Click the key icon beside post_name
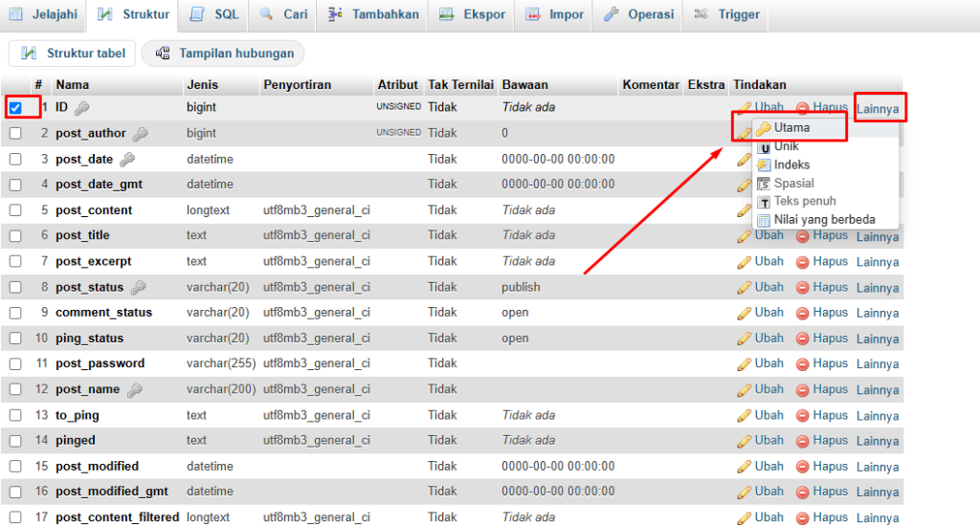This screenshot has width=980, height=526. tap(134, 390)
